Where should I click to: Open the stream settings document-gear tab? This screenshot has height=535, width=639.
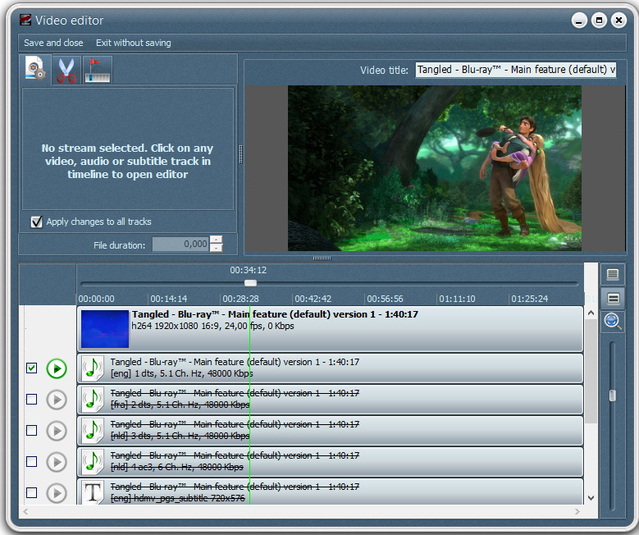[x=35, y=69]
